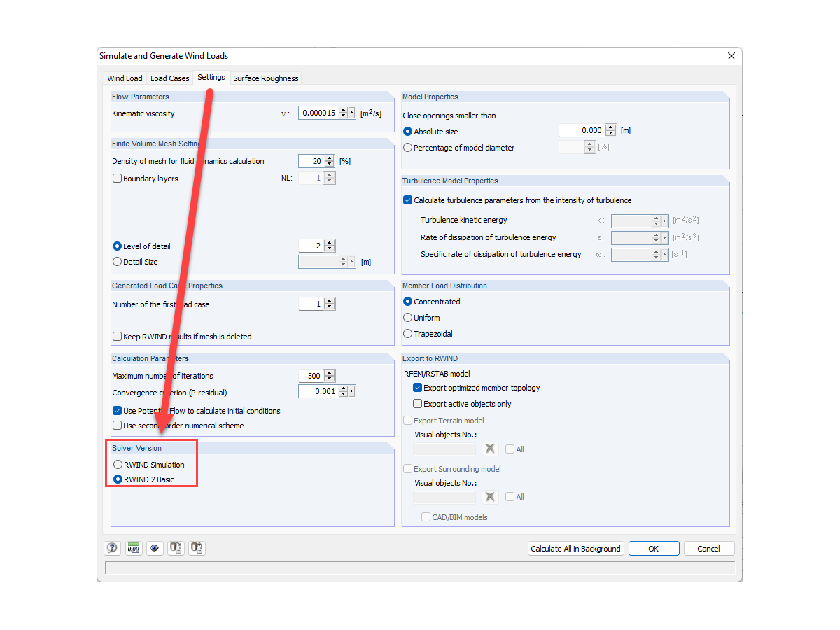Click the Level of detail value field
This screenshot has width=840, height=630.
pyautogui.click(x=311, y=246)
